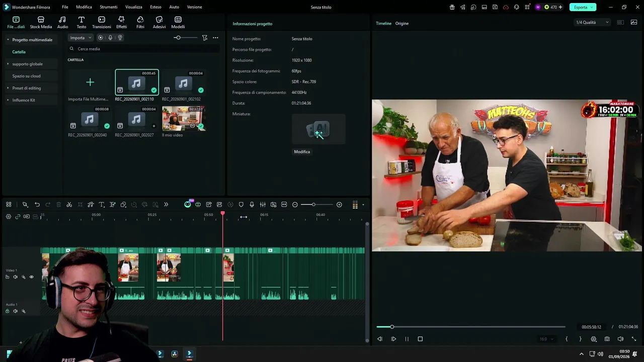Open the audio mixer icon in timeline toolbar

[x=263, y=205]
